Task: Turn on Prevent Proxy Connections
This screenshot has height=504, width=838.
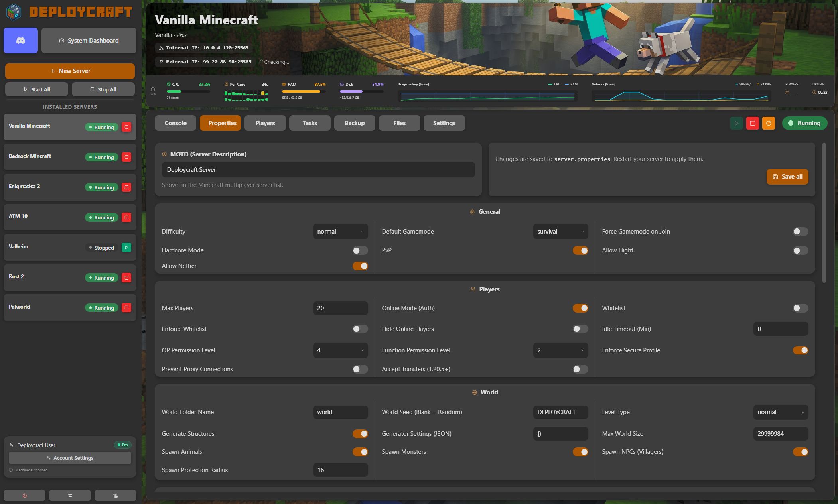Action: click(360, 369)
